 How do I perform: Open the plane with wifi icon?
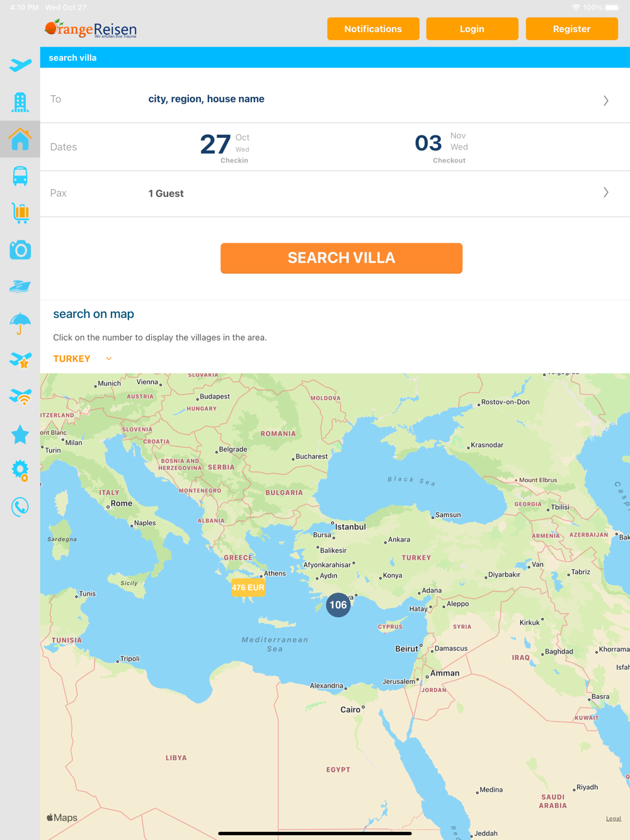(x=20, y=397)
